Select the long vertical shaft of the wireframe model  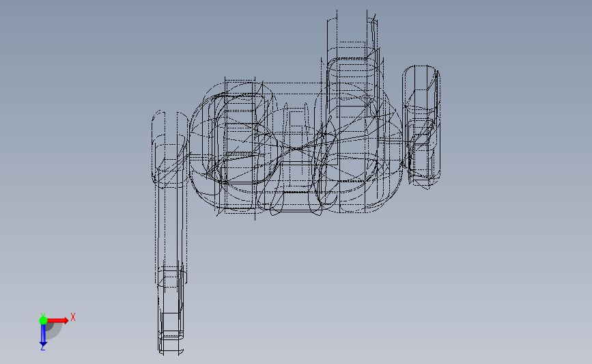(171, 232)
